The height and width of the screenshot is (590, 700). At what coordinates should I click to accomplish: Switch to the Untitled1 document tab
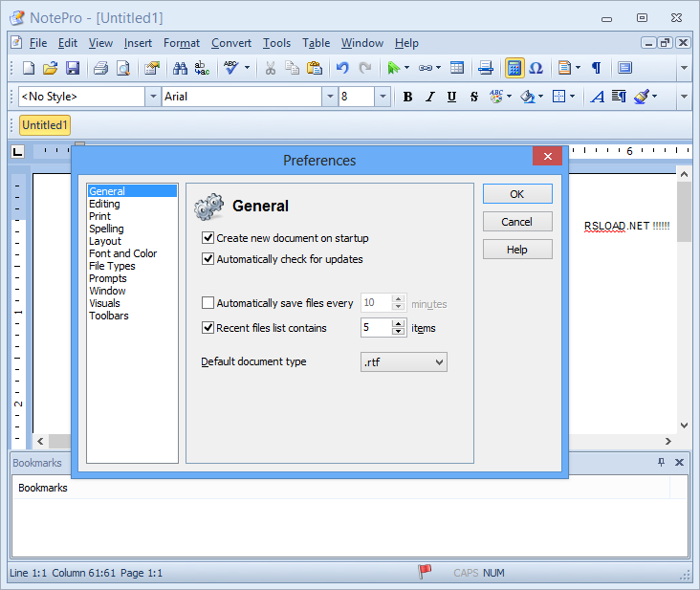pos(45,125)
